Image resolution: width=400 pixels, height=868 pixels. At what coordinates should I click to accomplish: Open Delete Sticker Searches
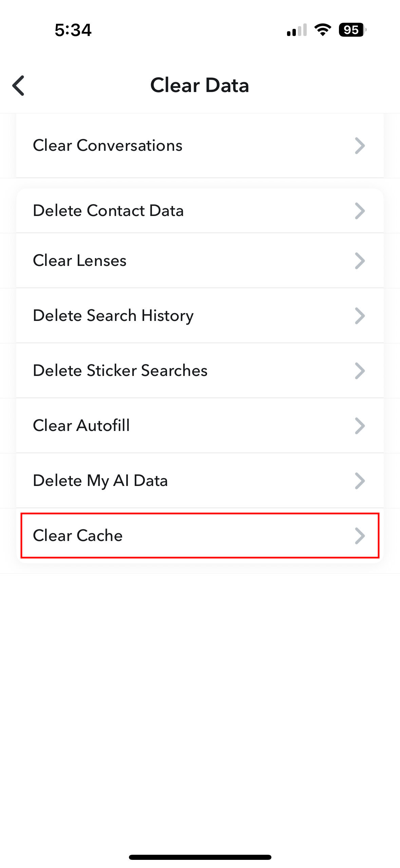tap(200, 370)
